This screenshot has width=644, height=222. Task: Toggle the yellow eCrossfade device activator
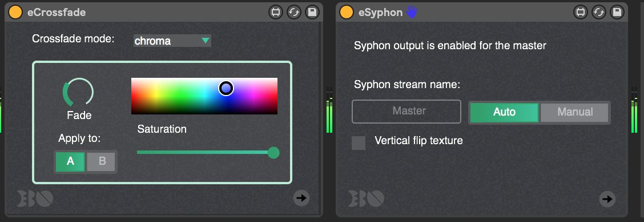click(x=15, y=12)
